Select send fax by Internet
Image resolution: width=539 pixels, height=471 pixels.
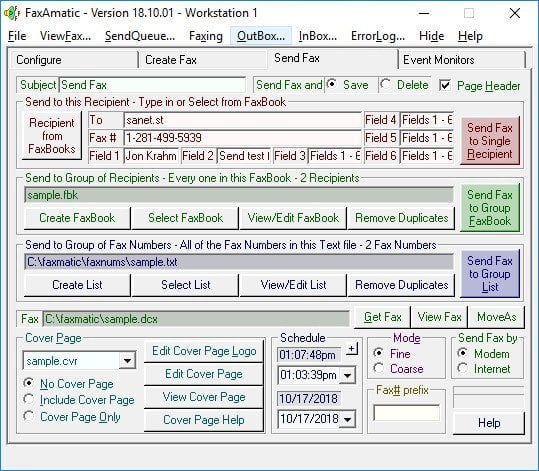point(484,369)
